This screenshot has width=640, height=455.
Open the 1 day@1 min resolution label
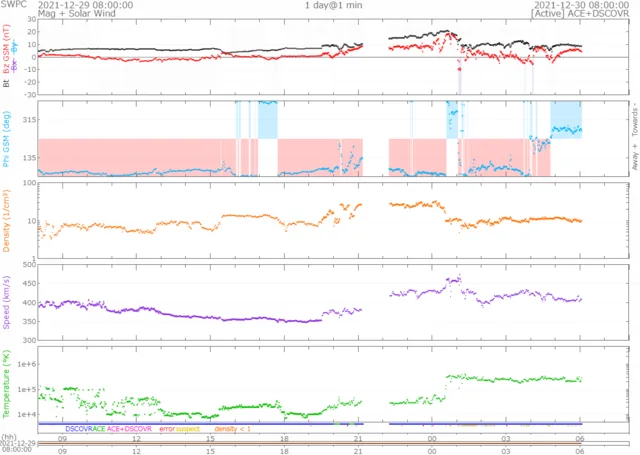pos(333,5)
